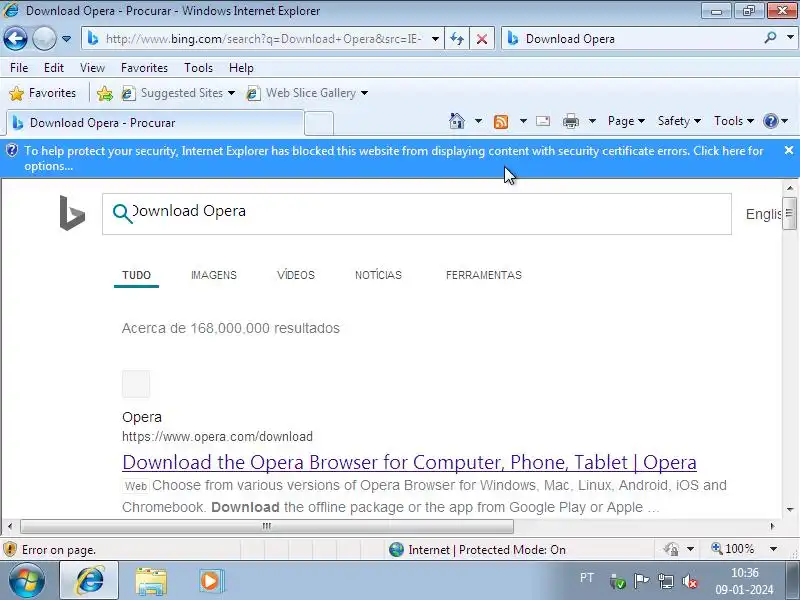
Task: Expand the search provider dropdown arrow
Action: tap(790, 38)
